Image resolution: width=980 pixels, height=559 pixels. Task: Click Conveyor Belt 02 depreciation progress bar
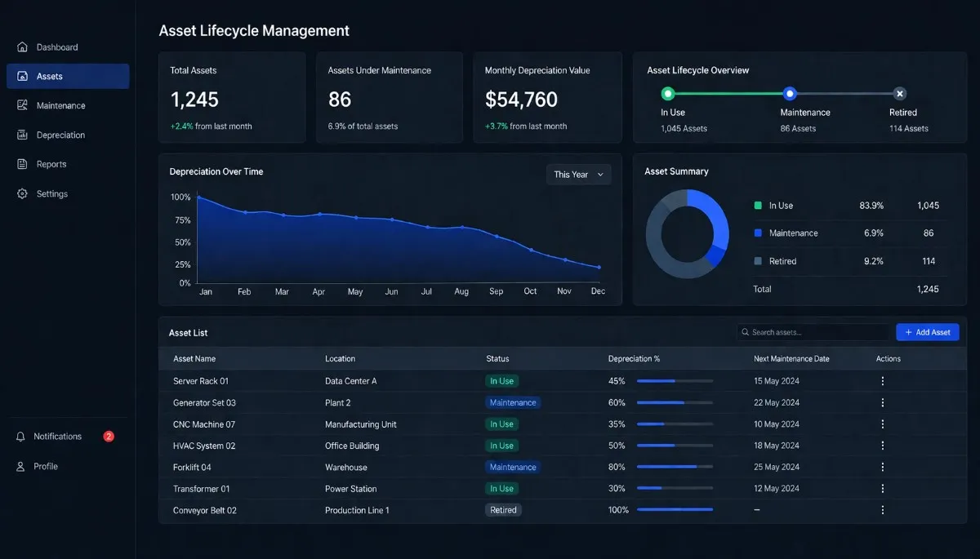675,510
